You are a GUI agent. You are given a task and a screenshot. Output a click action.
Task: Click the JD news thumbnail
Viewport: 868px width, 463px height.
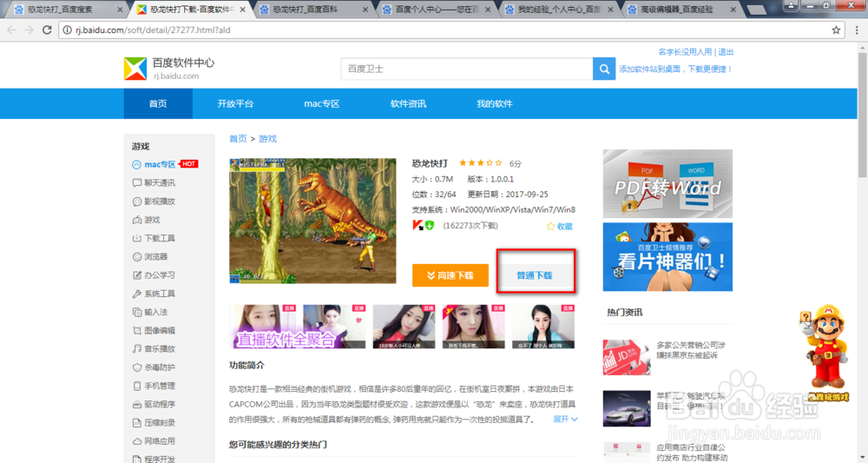(x=627, y=357)
